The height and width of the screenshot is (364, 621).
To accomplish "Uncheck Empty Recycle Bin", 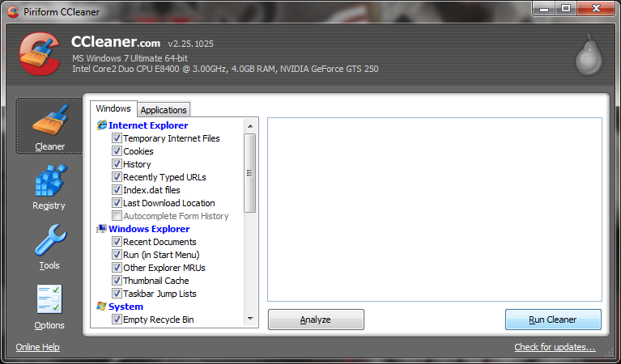I will tap(117, 320).
